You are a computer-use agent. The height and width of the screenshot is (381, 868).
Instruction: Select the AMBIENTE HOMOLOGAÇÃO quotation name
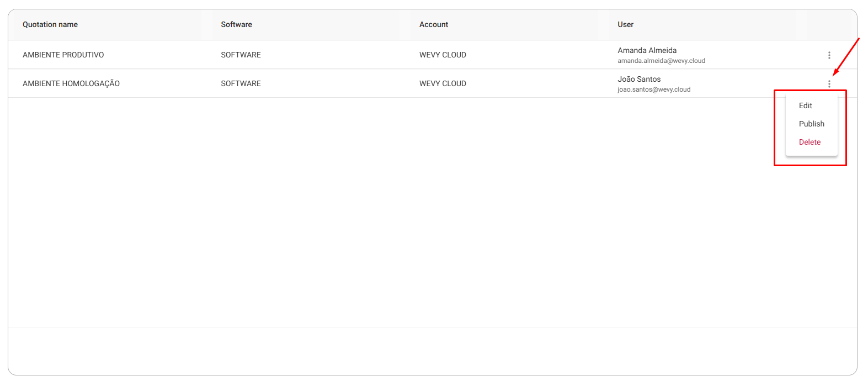coord(71,83)
